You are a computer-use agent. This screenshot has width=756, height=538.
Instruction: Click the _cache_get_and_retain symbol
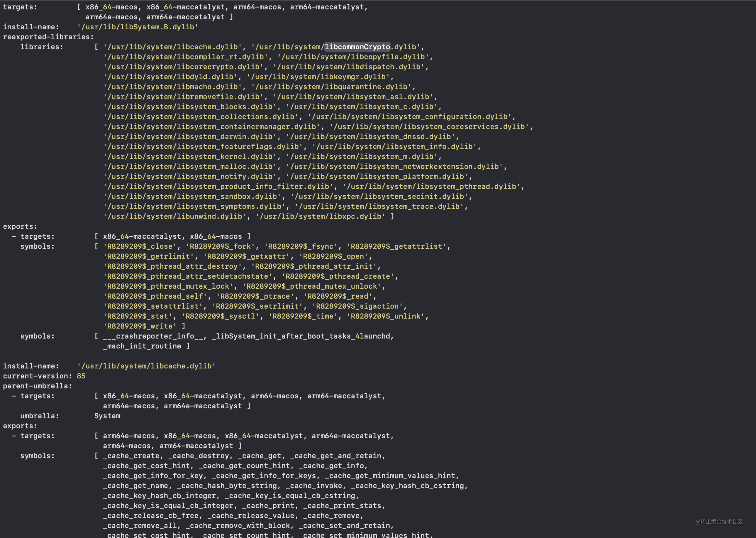click(335, 456)
